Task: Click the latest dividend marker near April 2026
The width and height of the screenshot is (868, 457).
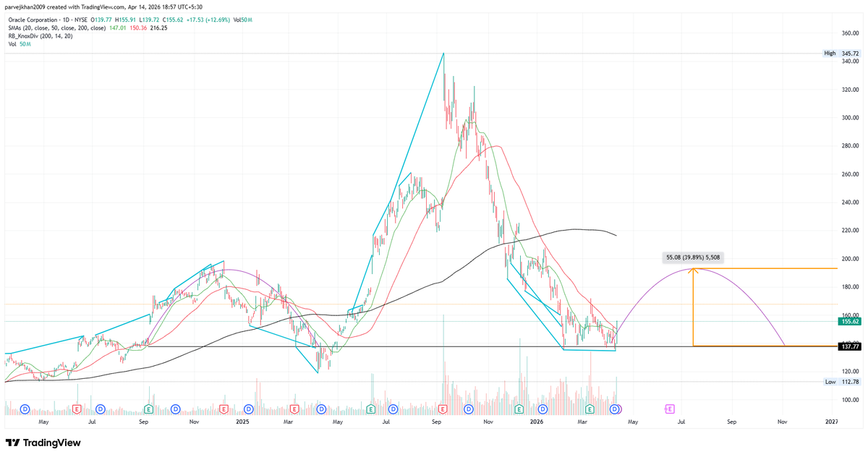Action: [614, 409]
